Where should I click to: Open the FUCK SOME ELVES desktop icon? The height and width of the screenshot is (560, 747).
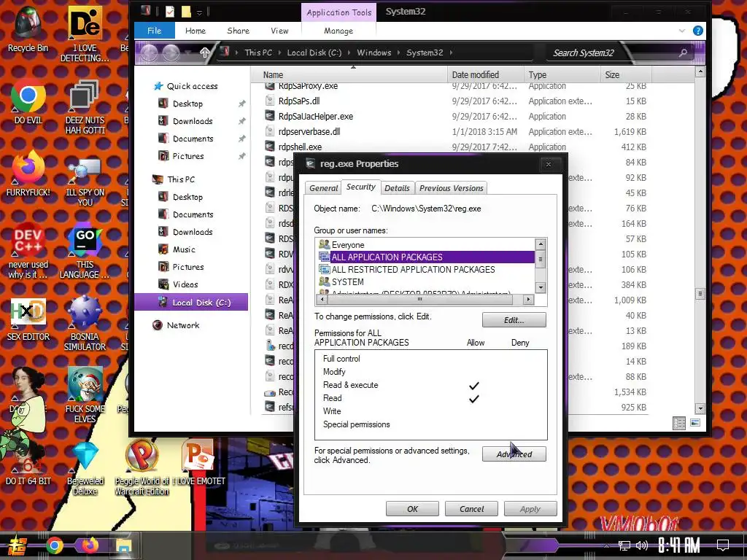pos(85,395)
